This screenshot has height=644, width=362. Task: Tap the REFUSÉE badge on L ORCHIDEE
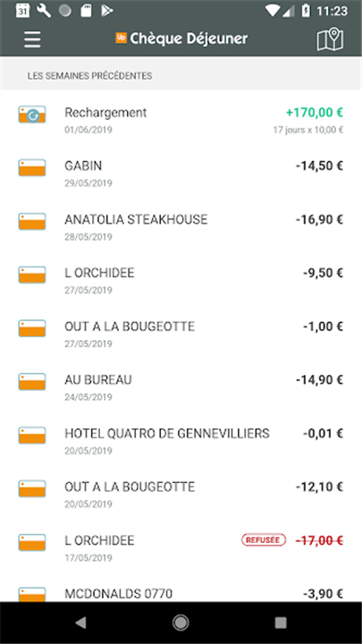pyautogui.click(x=264, y=539)
